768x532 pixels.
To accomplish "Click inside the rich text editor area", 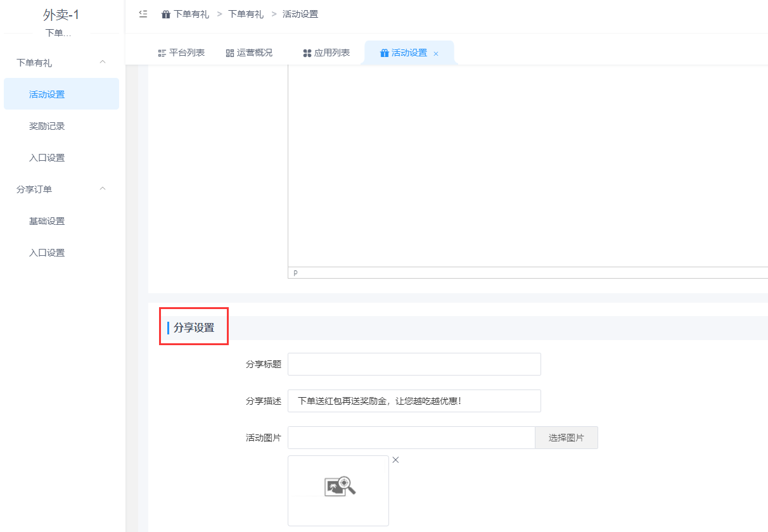I will point(528,166).
